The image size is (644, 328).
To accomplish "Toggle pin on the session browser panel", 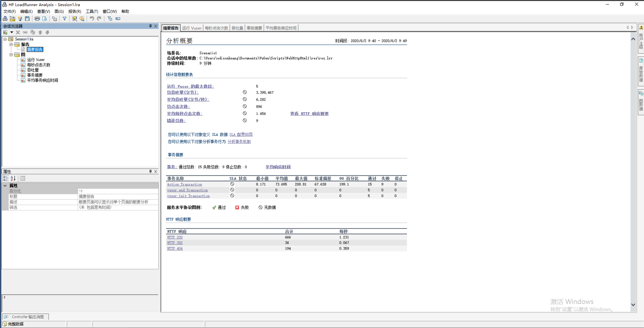I will coord(150,26).
